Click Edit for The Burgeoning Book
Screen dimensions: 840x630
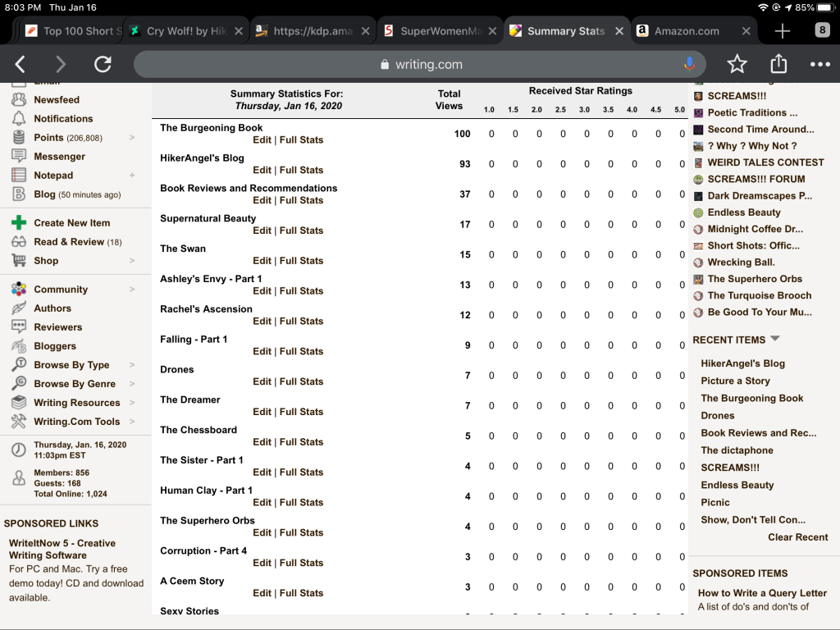pos(262,140)
